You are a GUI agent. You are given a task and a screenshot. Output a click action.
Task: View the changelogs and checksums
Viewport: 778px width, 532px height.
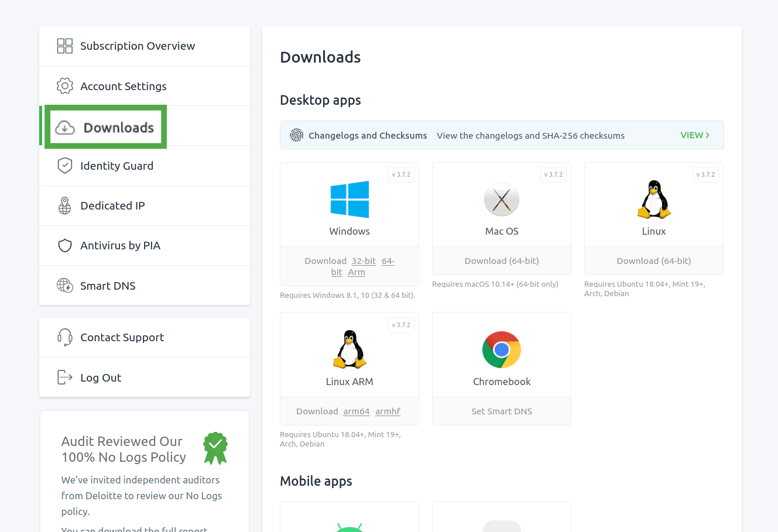tap(695, 135)
